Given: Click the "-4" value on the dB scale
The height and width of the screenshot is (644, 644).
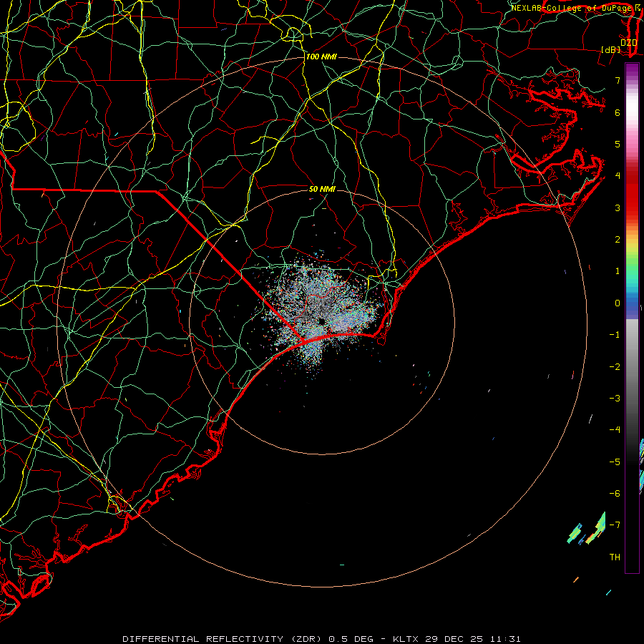Looking at the screenshot, I should (615, 430).
